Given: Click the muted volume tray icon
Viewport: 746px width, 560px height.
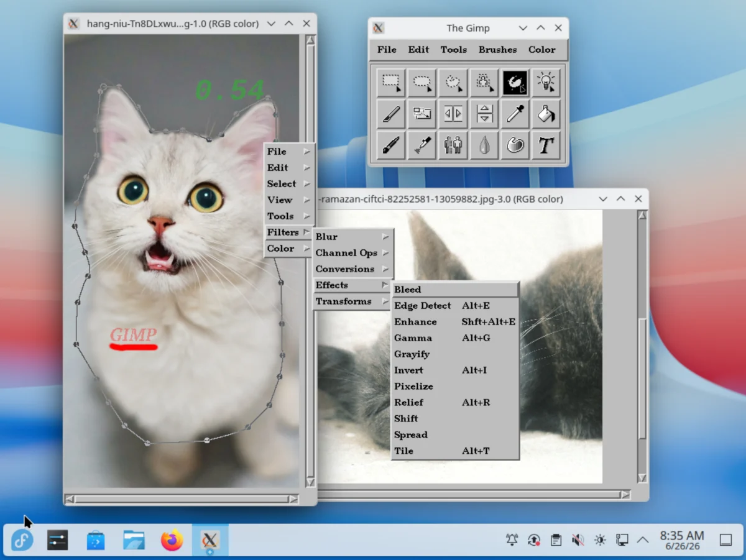Looking at the screenshot, I should point(578,540).
